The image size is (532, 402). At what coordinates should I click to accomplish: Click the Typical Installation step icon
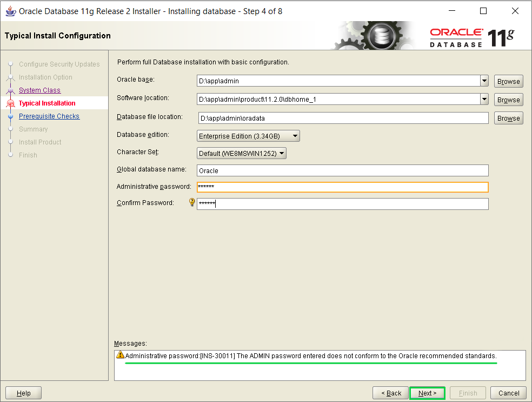[x=11, y=103]
